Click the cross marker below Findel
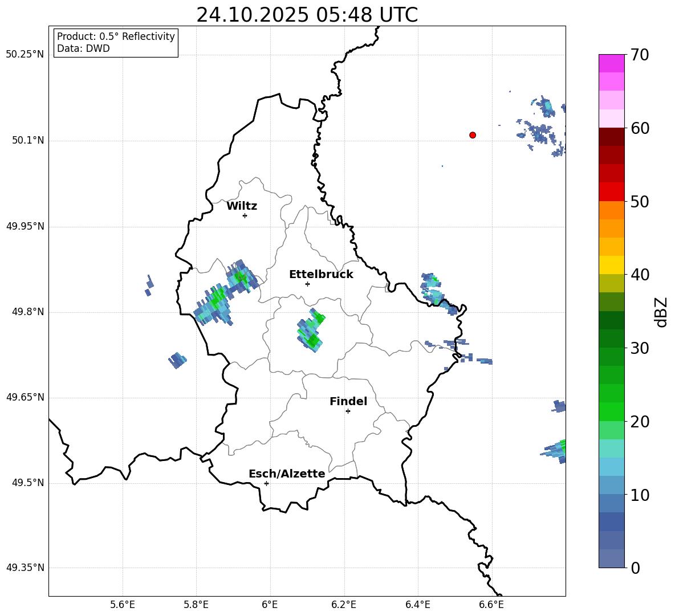 (x=348, y=411)
